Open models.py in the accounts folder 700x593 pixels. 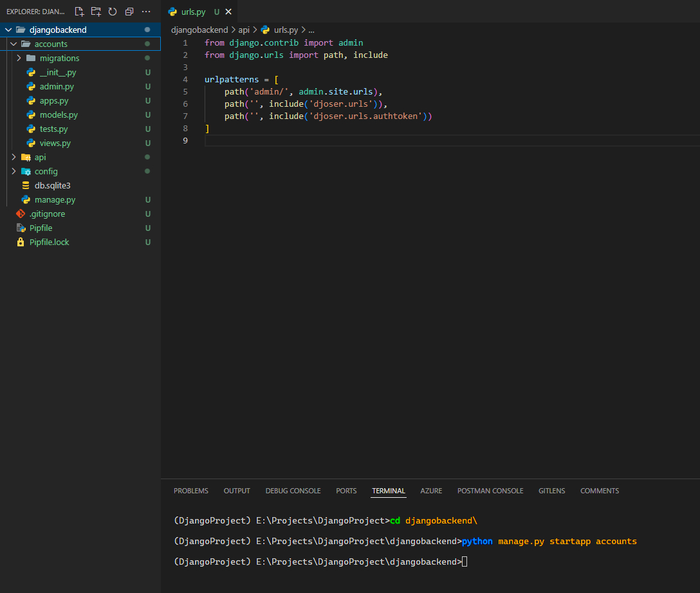[x=59, y=114]
